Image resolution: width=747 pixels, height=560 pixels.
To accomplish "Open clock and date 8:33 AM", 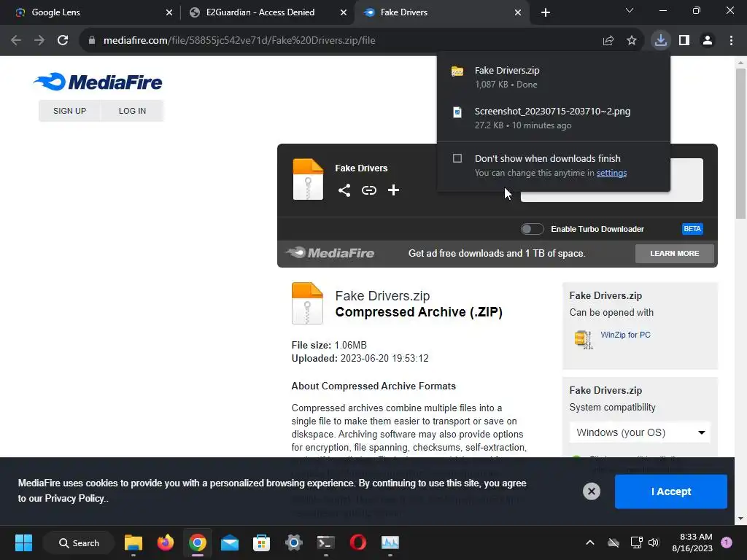I will click(693, 542).
